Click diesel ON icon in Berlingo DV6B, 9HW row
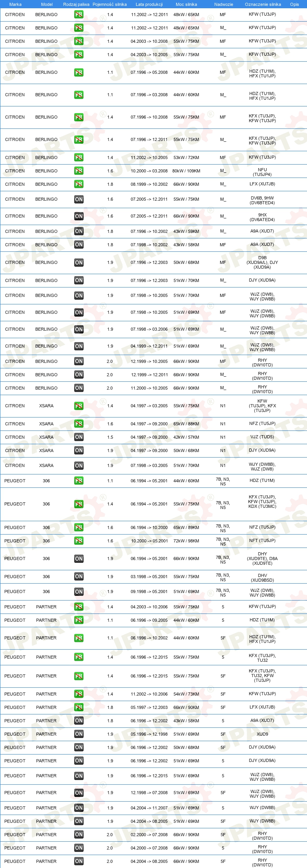 (x=79, y=200)
